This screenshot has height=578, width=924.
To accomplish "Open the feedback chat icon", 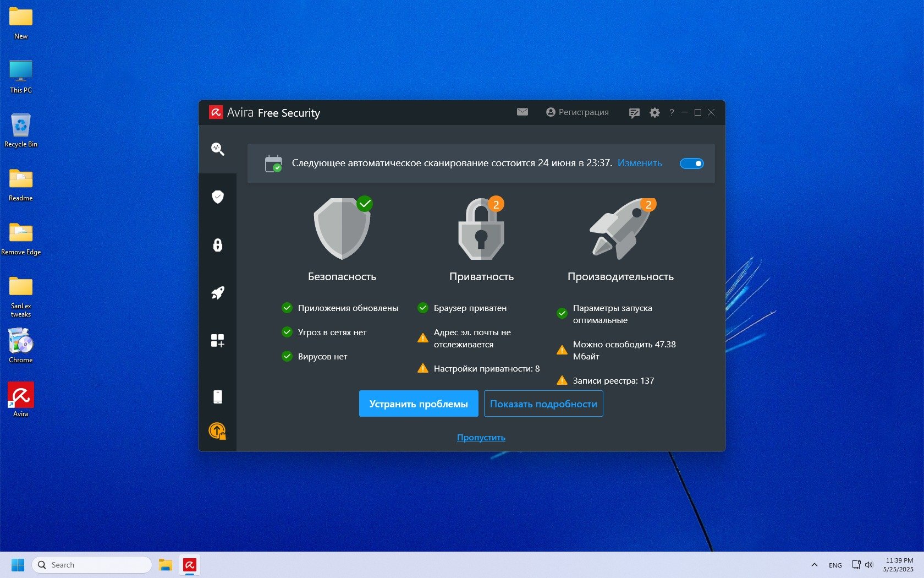I will click(x=634, y=113).
